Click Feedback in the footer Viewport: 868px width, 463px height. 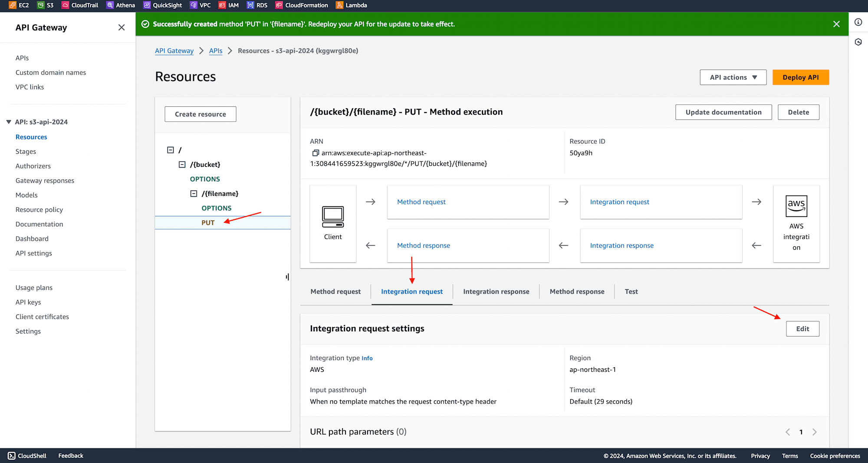click(71, 456)
